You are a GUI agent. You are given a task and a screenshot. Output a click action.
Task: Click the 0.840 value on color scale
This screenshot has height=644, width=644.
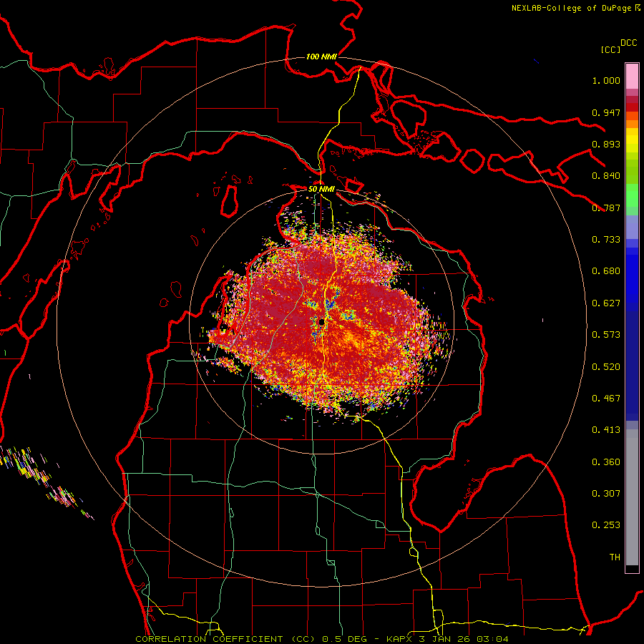coord(606,176)
